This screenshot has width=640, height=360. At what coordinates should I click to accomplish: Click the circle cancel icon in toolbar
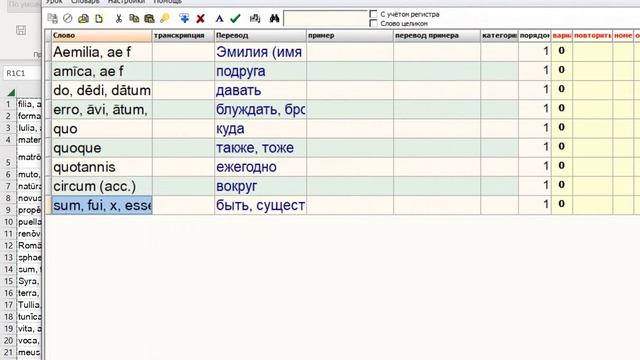[68, 18]
